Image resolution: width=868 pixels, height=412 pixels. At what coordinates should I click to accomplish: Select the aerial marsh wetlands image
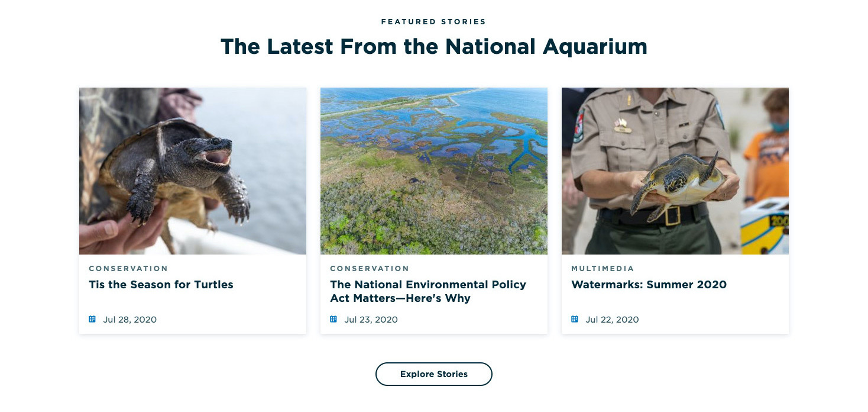[434, 171]
